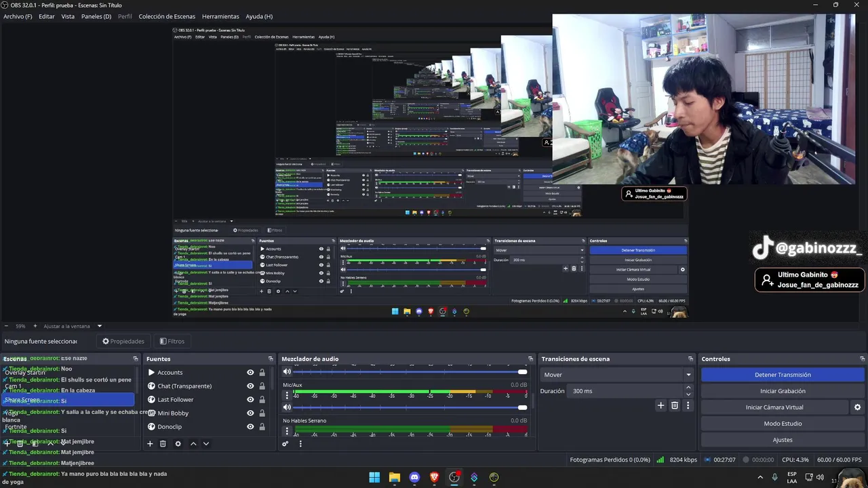The height and width of the screenshot is (488, 868).
Task: Add a new scene transition
Action: click(x=660, y=405)
